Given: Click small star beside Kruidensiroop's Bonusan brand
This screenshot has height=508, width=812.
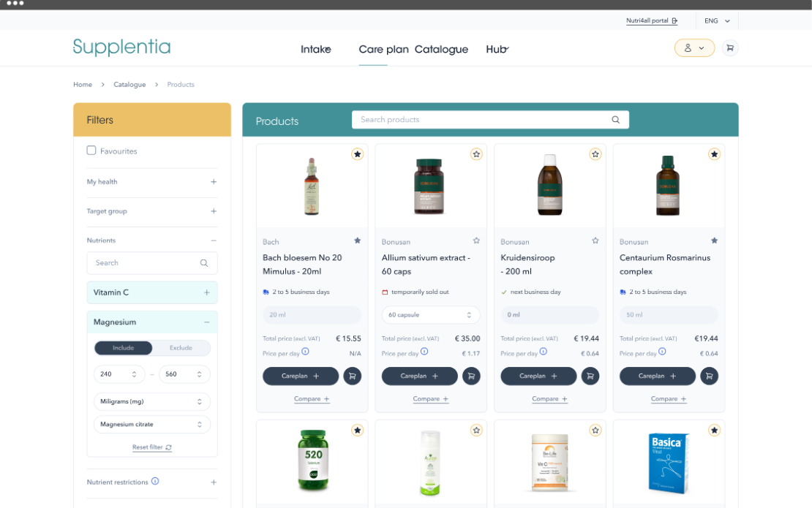Looking at the screenshot, I should 595,240.
